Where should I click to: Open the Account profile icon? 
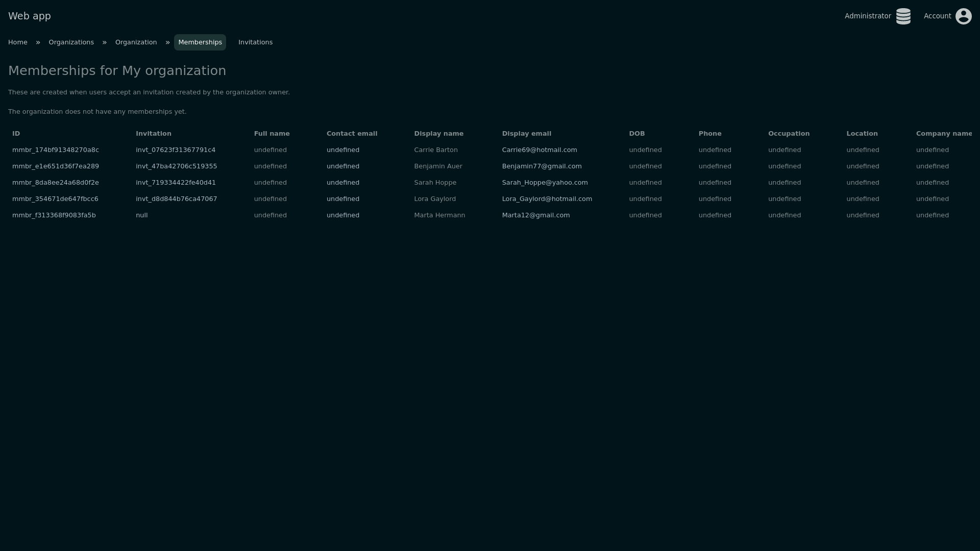(963, 16)
